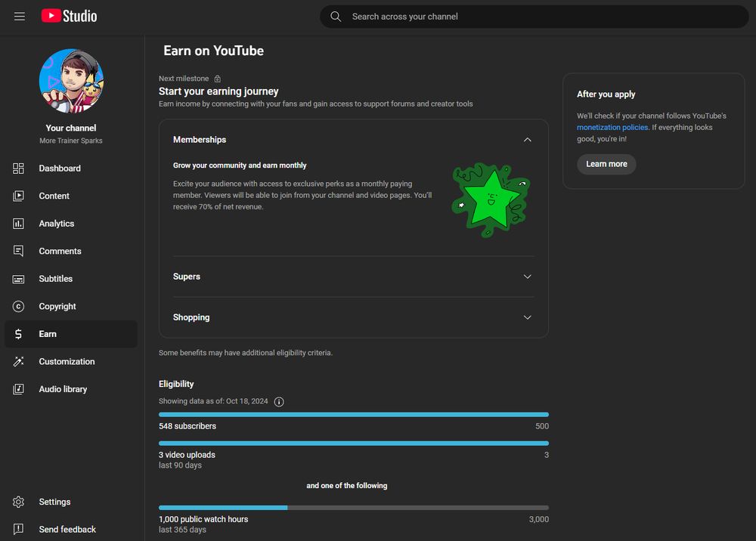
Task: Click the 'After you apply' heading
Action: [x=606, y=94]
